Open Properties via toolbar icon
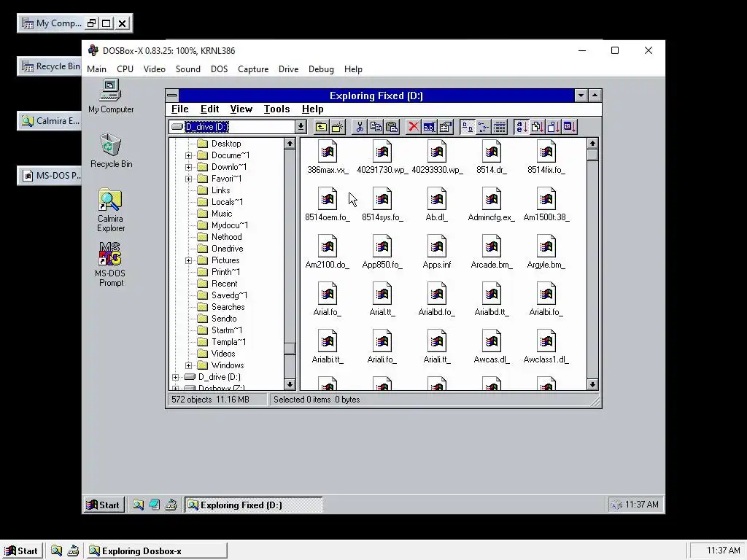Image resolution: width=747 pixels, height=560 pixels. pyautogui.click(x=446, y=127)
